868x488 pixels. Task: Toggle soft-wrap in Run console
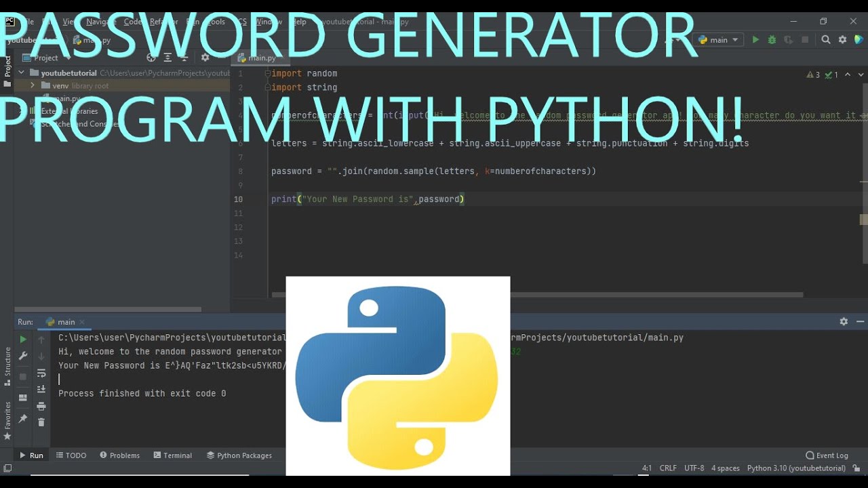coord(41,373)
